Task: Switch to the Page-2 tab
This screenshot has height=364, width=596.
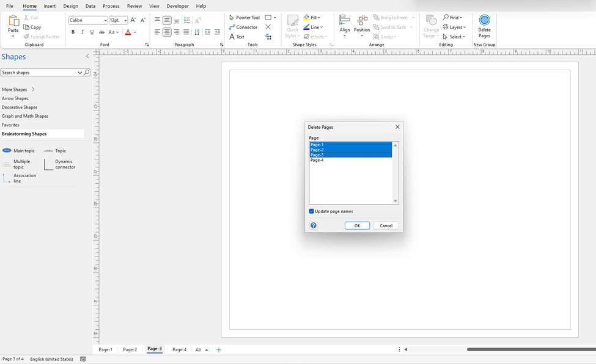Action: [129, 349]
